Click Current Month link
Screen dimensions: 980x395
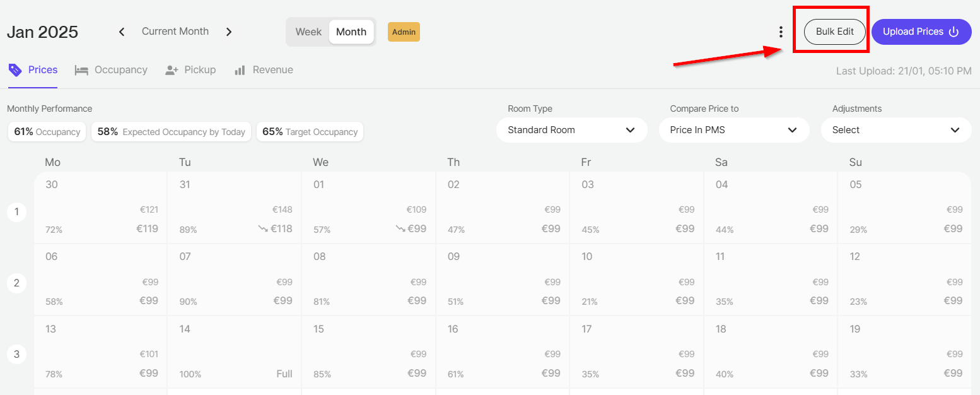tap(175, 32)
